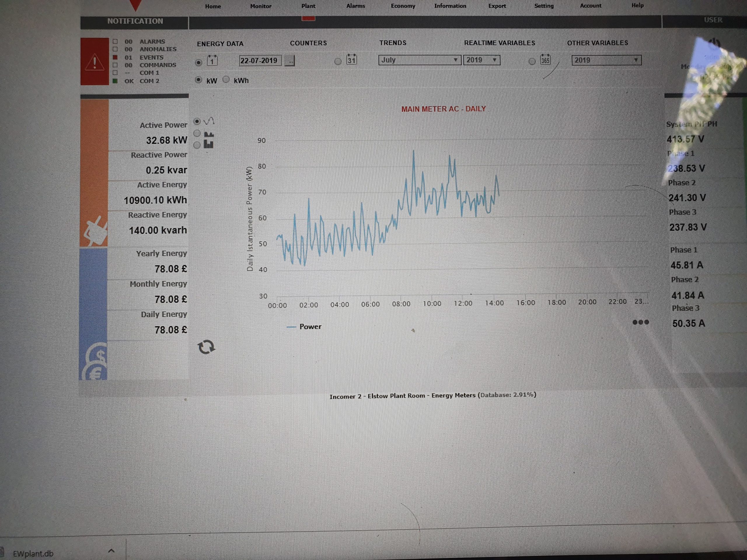Click the 22-07-2019 date input field
The image size is (747, 560).
click(x=260, y=60)
